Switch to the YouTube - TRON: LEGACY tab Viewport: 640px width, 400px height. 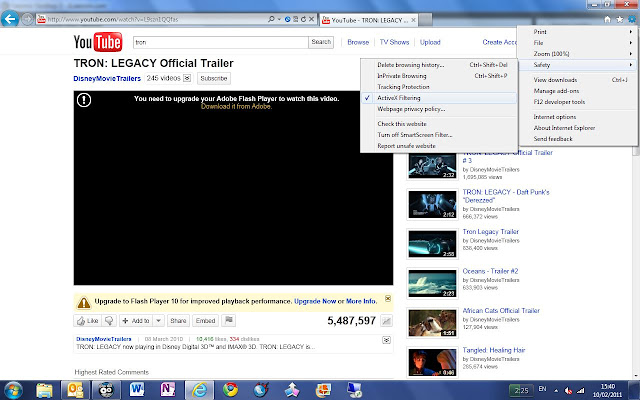(368, 20)
